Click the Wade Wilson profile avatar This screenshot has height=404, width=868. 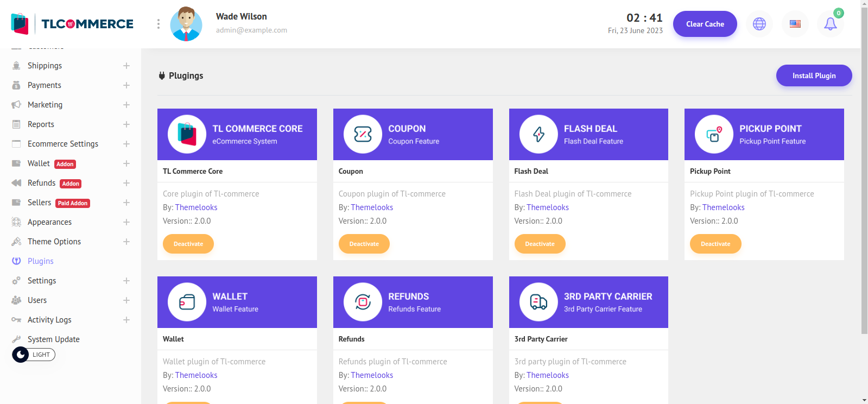tap(186, 24)
